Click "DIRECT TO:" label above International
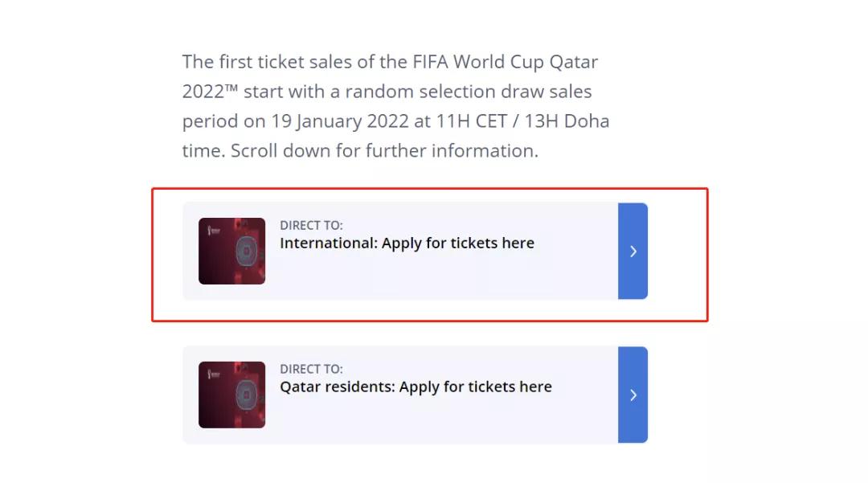This screenshot has height=483, width=868. [x=311, y=226]
